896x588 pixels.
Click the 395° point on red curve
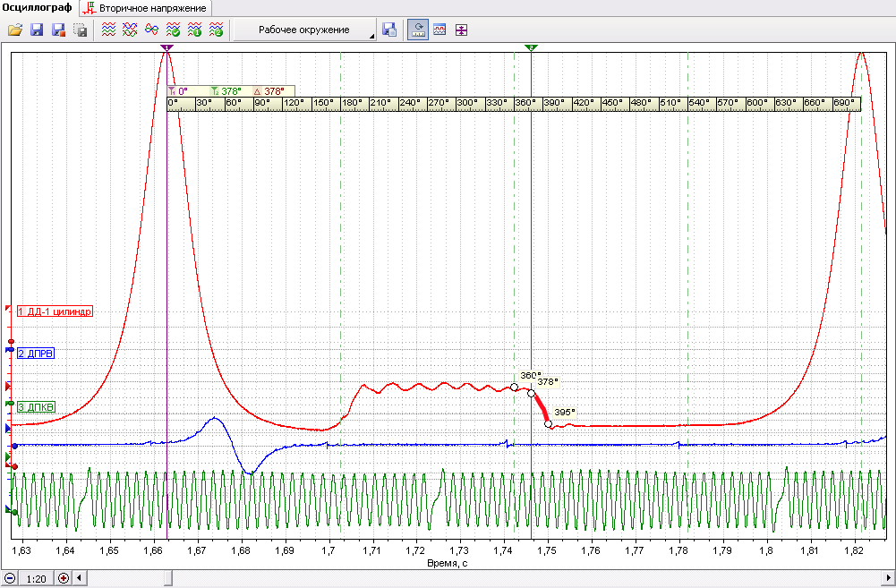[548, 424]
